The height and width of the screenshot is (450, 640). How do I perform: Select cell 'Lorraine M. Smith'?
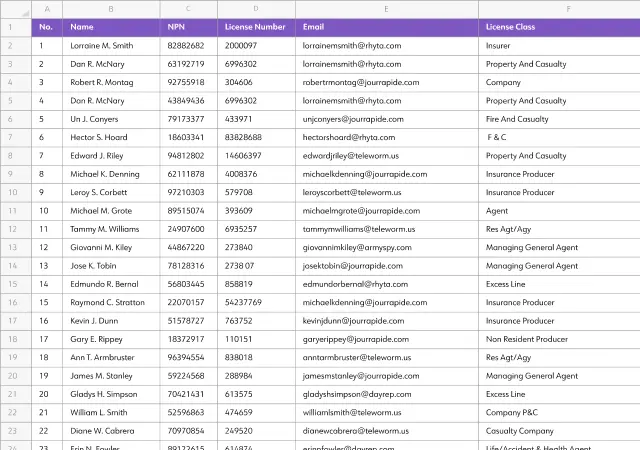click(x=111, y=46)
